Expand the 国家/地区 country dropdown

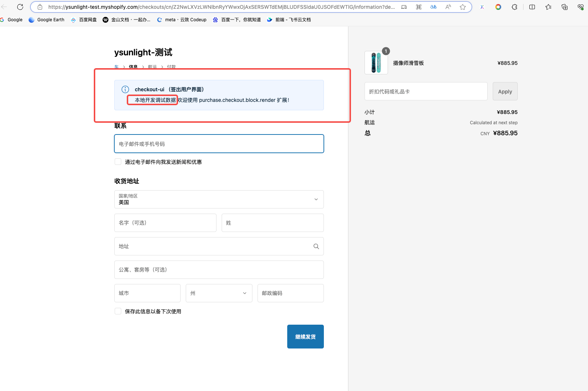click(x=219, y=199)
